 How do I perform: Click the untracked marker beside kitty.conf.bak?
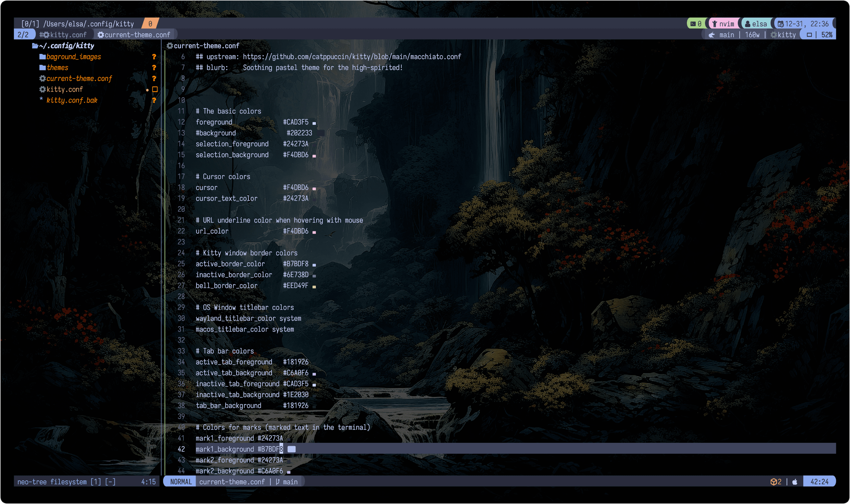[x=154, y=100]
